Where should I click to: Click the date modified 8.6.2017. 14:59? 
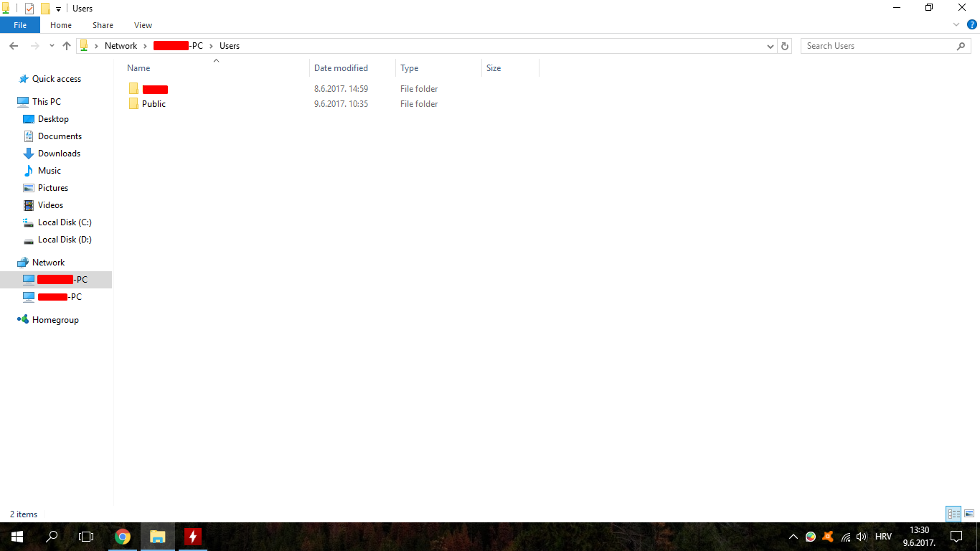click(341, 89)
